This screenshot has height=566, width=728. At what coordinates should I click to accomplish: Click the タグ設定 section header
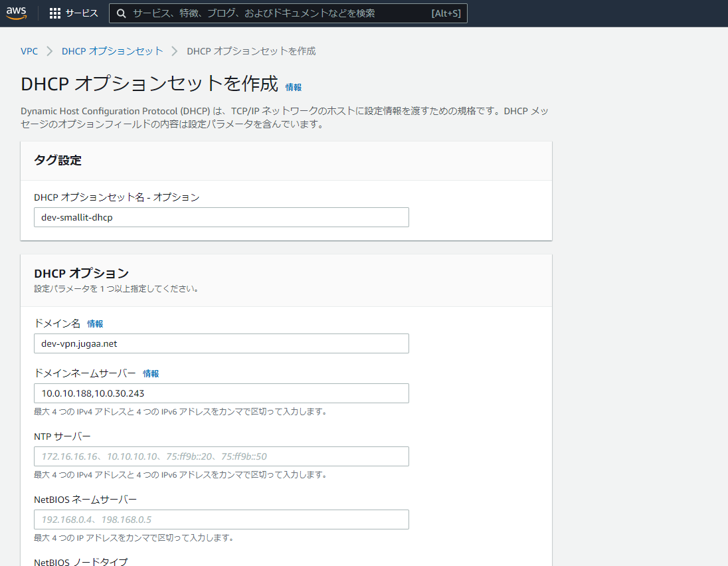pyautogui.click(x=57, y=160)
